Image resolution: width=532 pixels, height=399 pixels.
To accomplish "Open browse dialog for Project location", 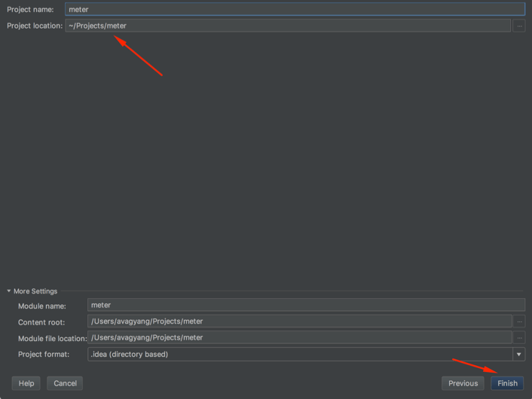I will pos(519,26).
